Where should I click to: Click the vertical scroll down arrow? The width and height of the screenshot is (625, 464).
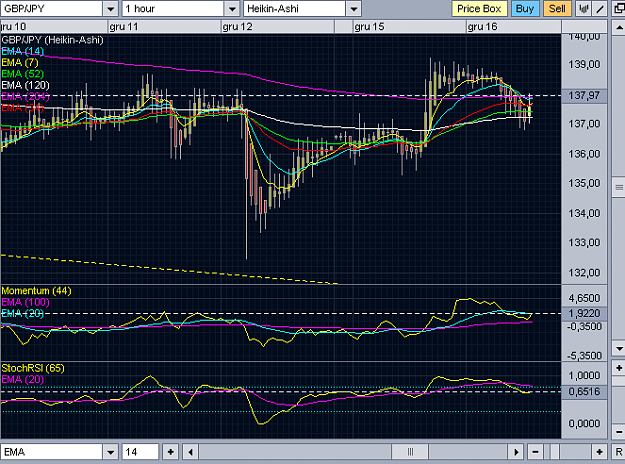(x=619, y=348)
